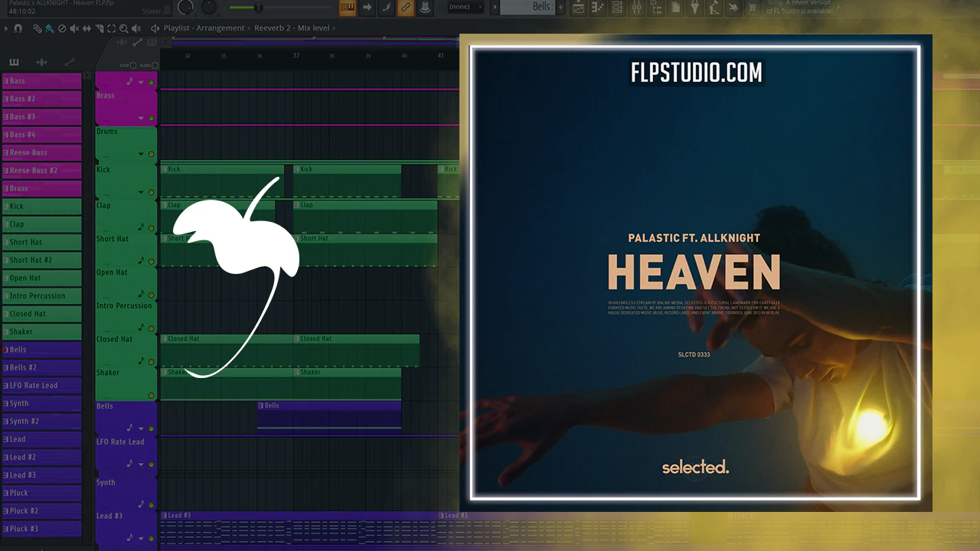The image size is (980, 551).
Task: Select Synth #2 in the picker list
Action: tap(41, 422)
